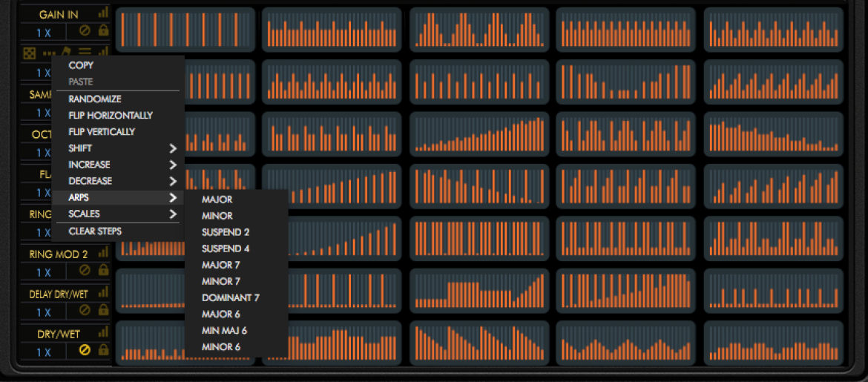
Task: Open the Delay Dry/Wet 1 X rate dropdown
Action: point(43,312)
